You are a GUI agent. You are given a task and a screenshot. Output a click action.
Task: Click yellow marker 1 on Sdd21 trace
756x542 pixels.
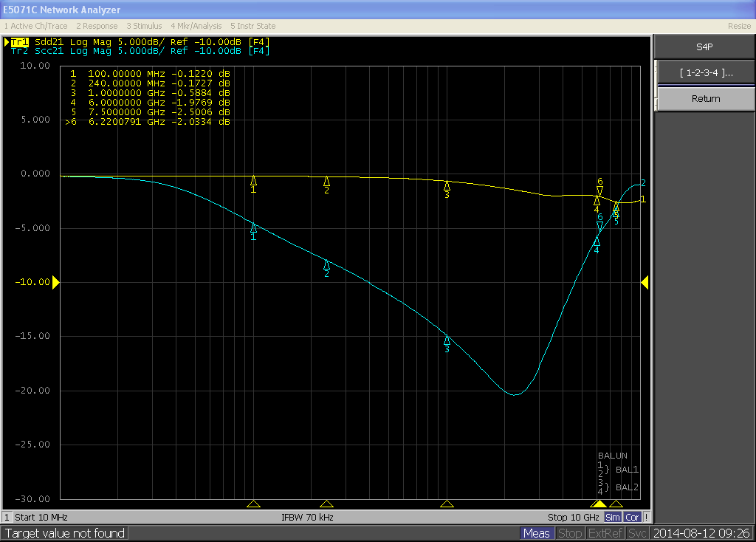(253, 182)
